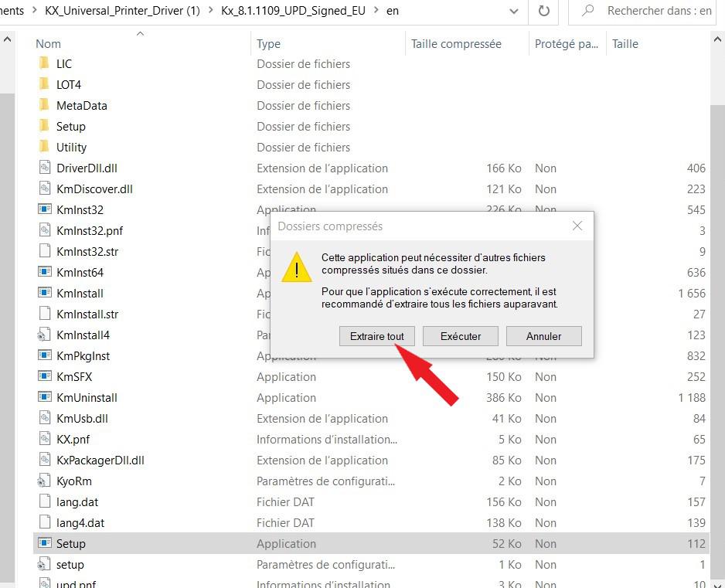Click the search field Rechercher dans : en

(657, 12)
